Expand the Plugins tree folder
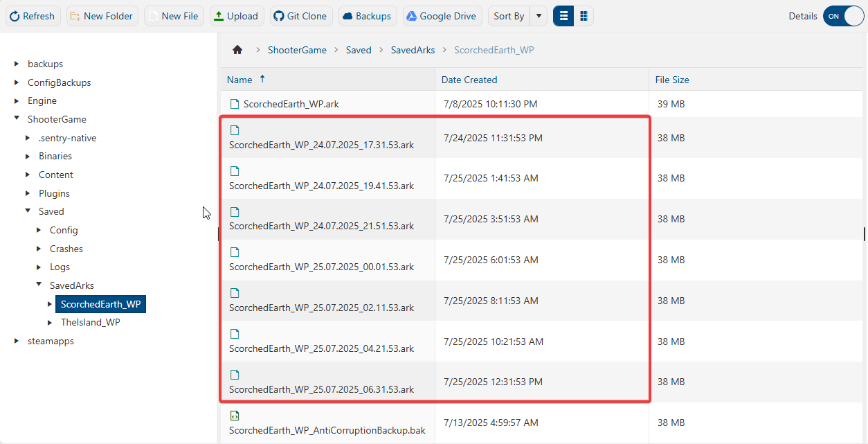868x444 pixels. point(28,193)
